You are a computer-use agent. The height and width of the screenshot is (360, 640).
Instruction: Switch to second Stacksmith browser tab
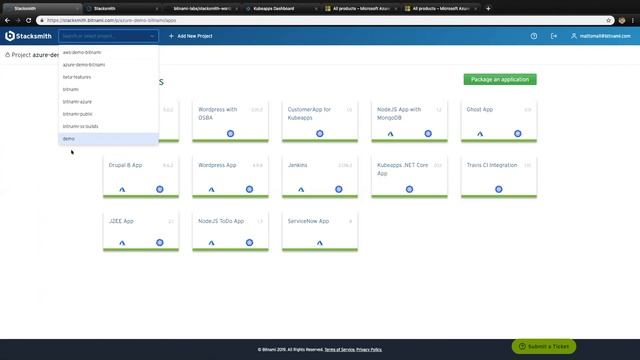[x=122, y=8]
